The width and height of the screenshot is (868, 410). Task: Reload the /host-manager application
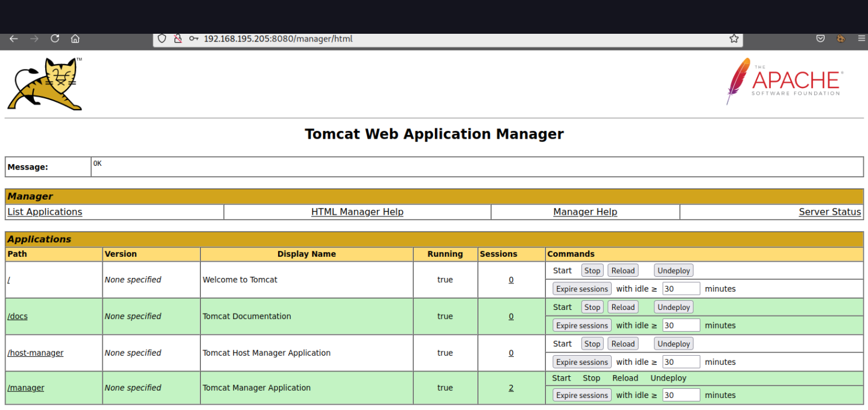point(622,343)
